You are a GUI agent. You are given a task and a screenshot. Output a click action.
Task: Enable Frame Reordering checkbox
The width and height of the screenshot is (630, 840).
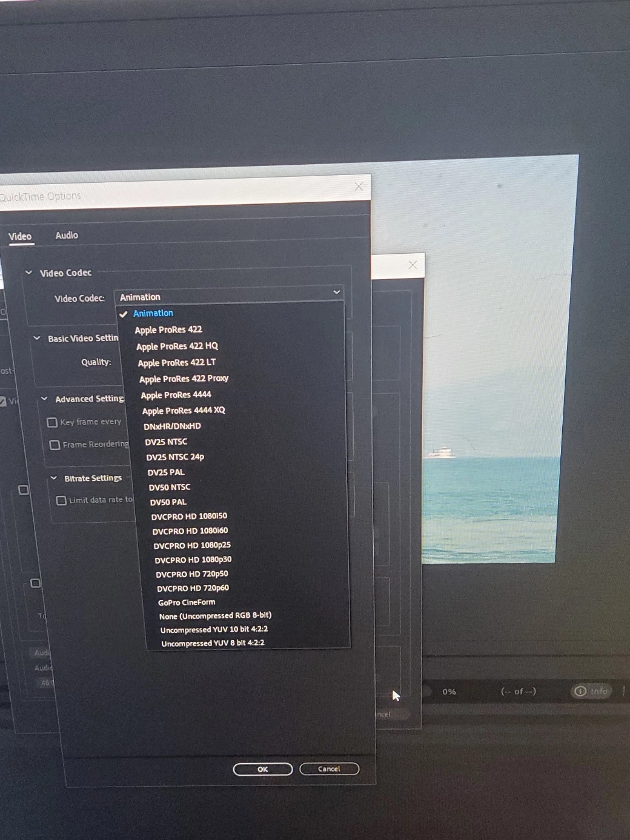coord(55,445)
